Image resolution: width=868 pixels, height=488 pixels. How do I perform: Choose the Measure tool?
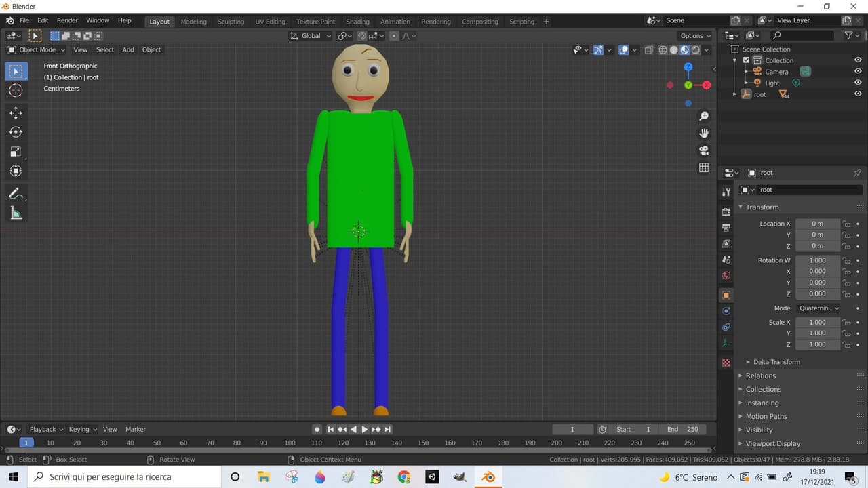point(16,213)
